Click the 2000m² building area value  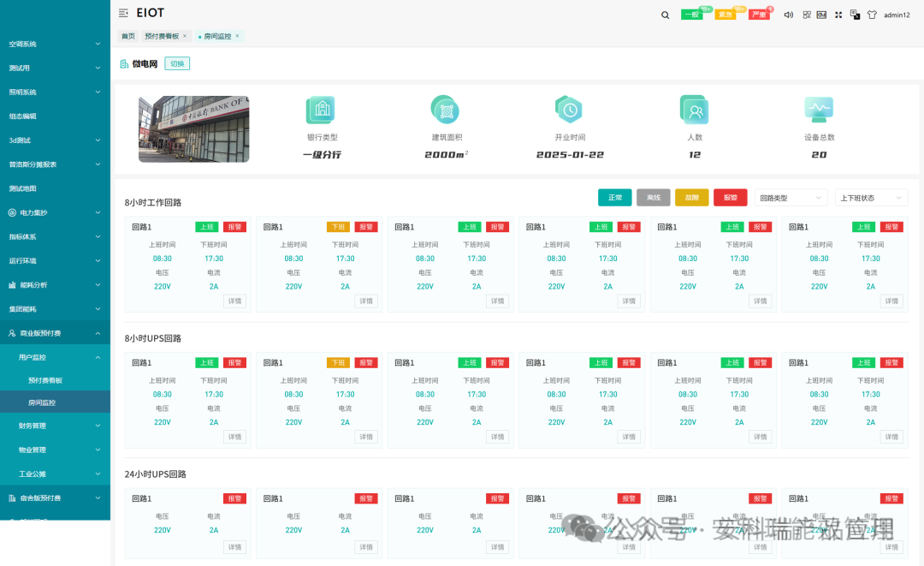446,154
